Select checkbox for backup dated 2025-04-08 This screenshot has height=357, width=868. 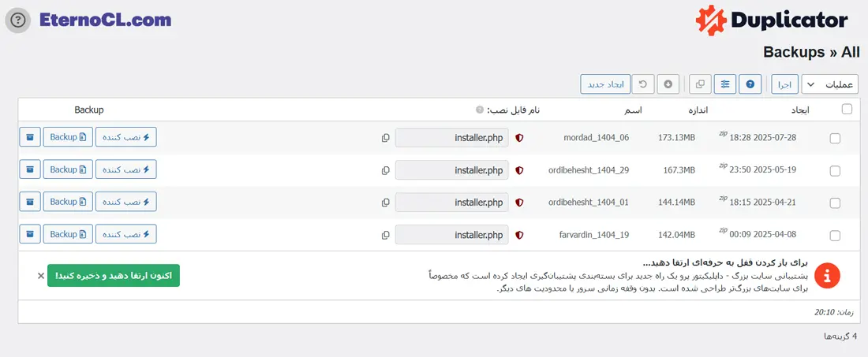pyautogui.click(x=835, y=236)
